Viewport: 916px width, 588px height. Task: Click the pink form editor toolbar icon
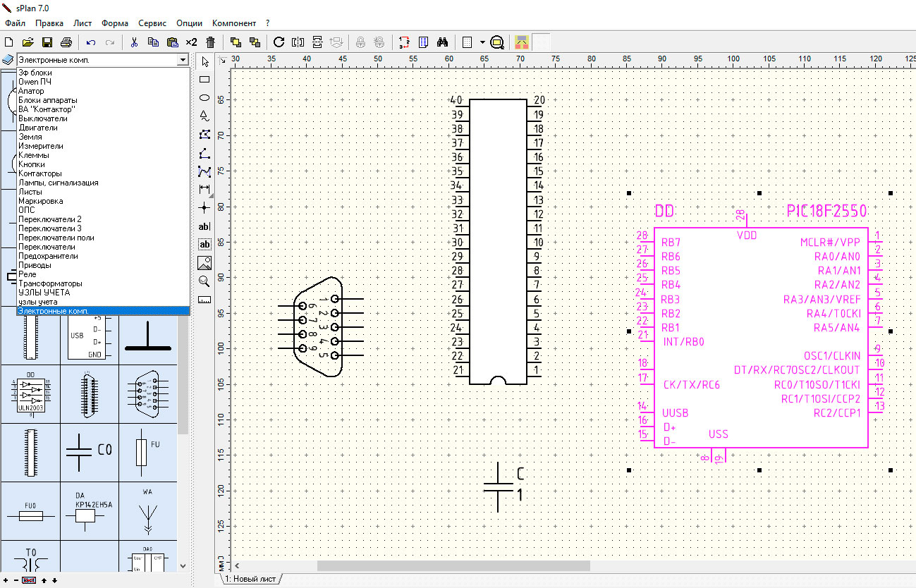pos(521,42)
